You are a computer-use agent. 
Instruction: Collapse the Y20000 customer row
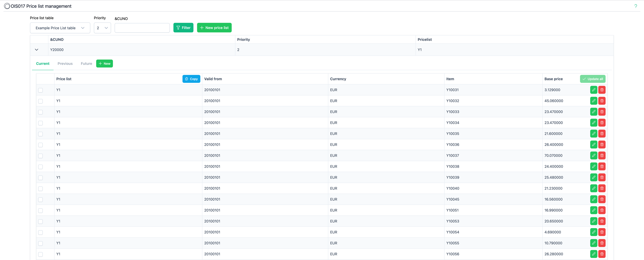(x=36, y=49)
